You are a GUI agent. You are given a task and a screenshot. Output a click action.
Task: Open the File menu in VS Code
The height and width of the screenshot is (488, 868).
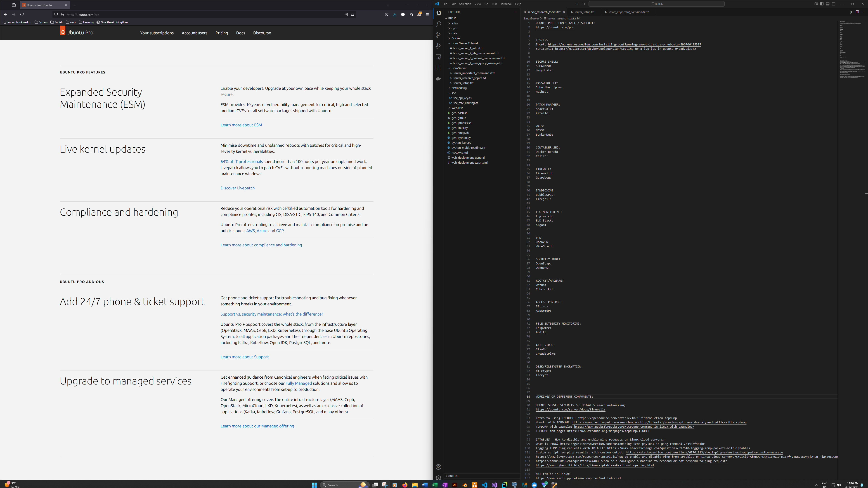[445, 4]
